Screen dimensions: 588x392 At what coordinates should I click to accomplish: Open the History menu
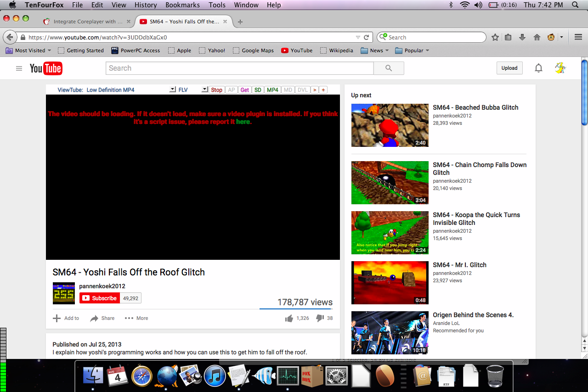pos(146,5)
